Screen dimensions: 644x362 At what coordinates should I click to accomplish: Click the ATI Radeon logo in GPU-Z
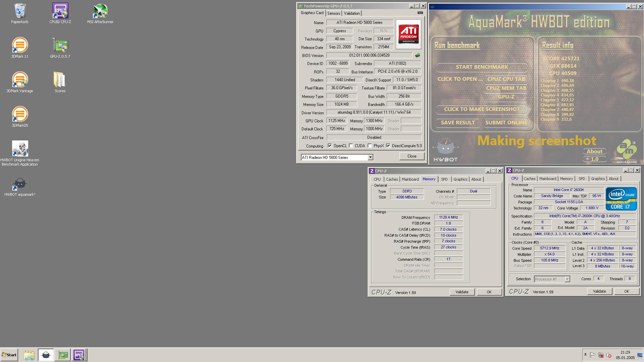pyautogui.click(x=408, y=34)
